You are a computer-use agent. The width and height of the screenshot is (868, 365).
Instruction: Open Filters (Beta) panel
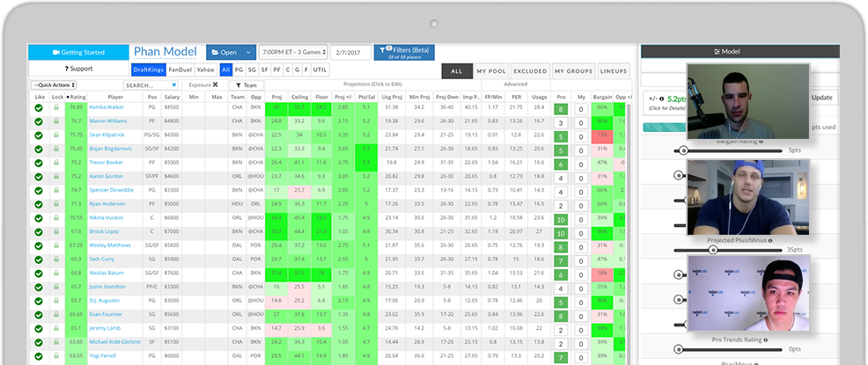point(404,53)
